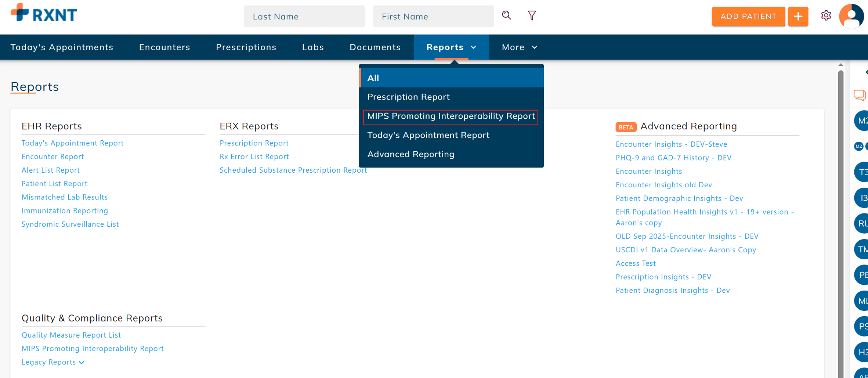The image size is (868, 378).
Task: Select the ML avatar in sidebar
Action: [x=861, y=300]
